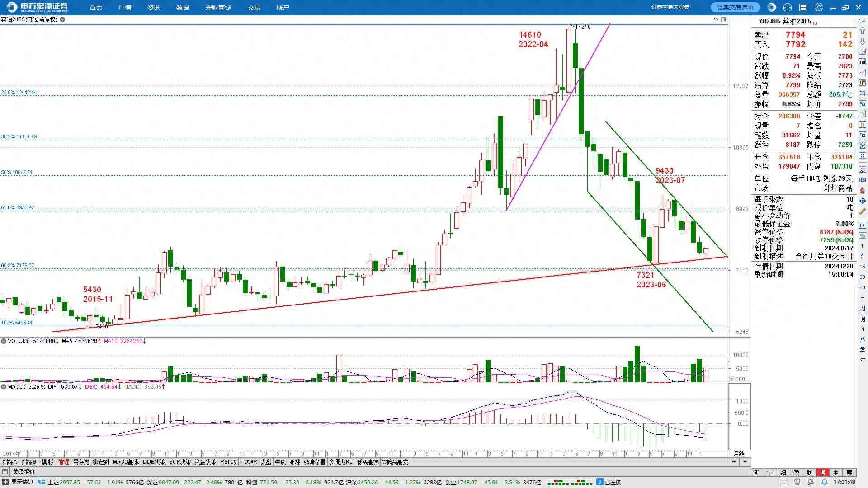Zoom in chart with plus button
The width and height of the screenshot is (868, 488).
click(734, 462)
